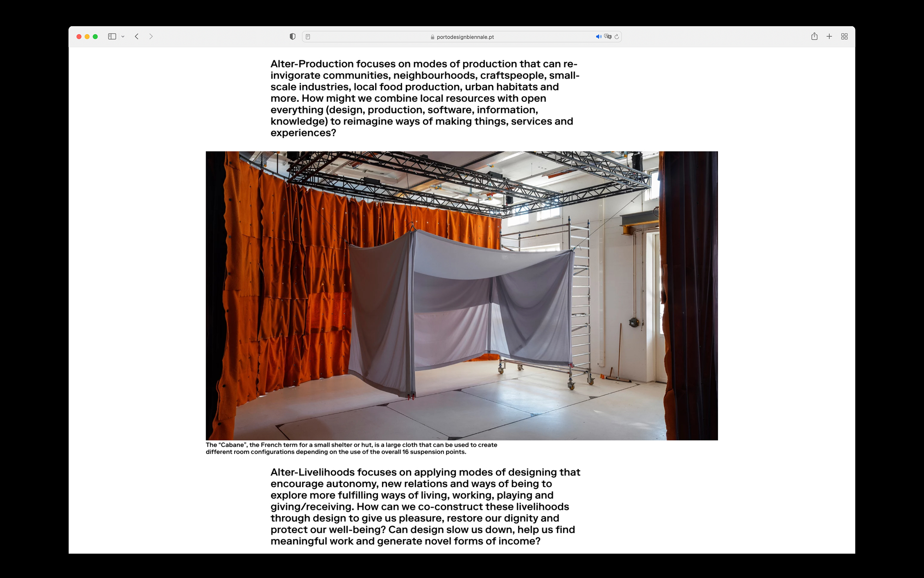Click the green full-screen window button

[x=95, y=37]
